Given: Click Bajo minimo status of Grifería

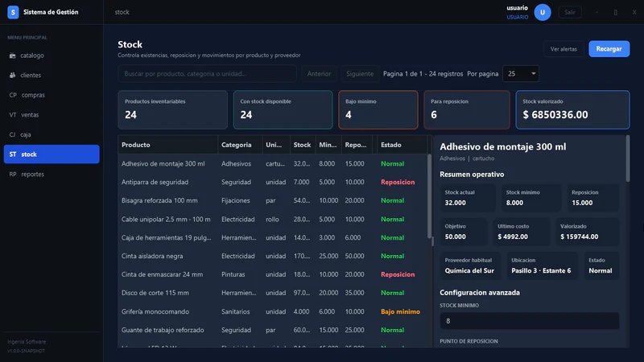Looking at the screenshot, I should point(400,311).
